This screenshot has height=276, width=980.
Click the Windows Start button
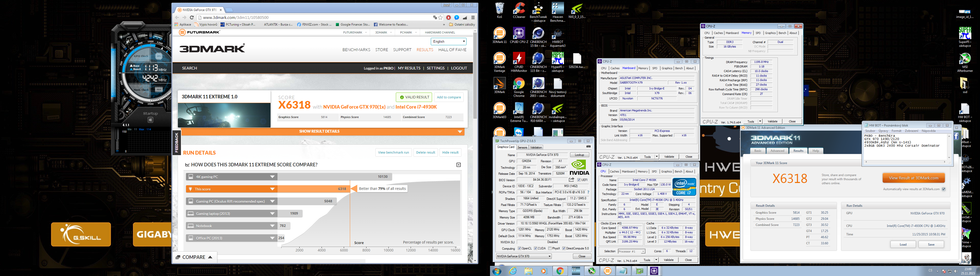497,271
